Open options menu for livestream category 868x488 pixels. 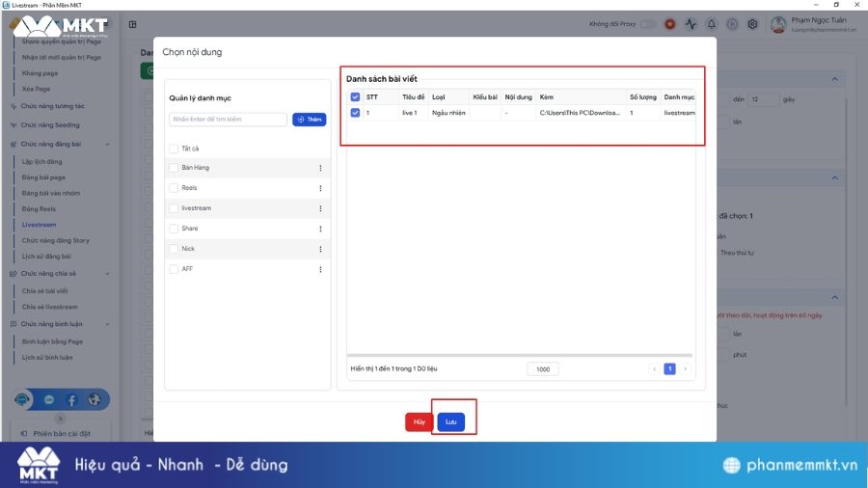[x=320, y=208]
